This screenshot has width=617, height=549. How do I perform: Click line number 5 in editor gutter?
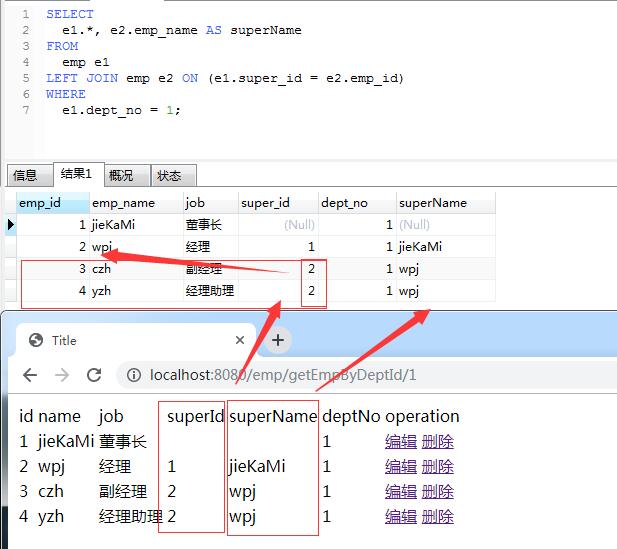(26, 78)
